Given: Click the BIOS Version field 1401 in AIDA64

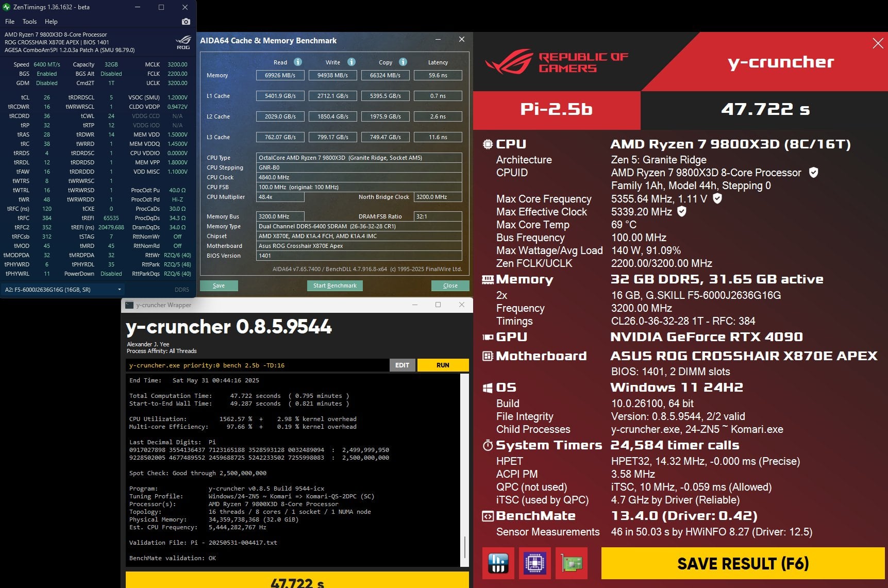Looking at the screenshot, I should pyautogui.click(x=359, y=256).
